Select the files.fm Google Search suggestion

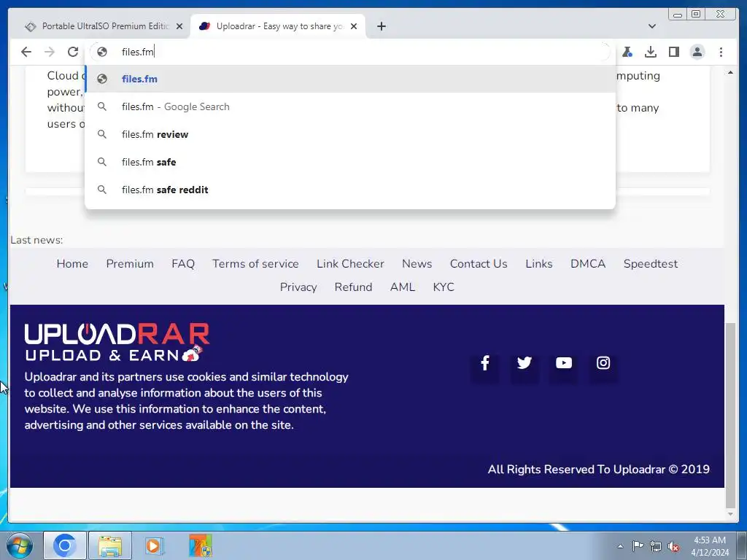tap(350, 106)
